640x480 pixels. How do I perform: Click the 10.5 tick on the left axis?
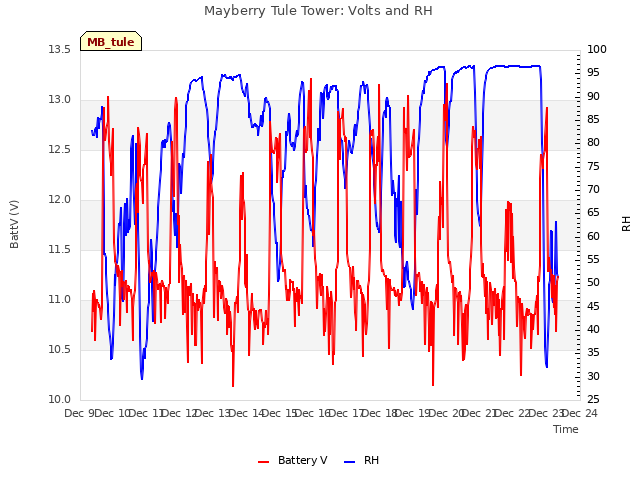click(x=60, y=349)
